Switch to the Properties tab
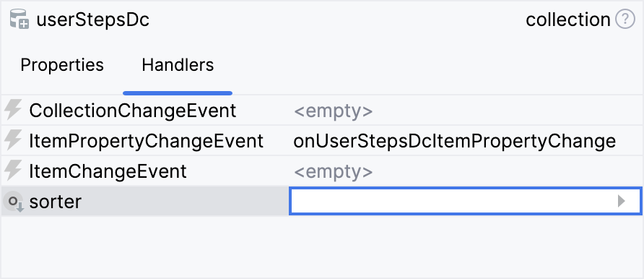The image size is (644, 279). 62,65
